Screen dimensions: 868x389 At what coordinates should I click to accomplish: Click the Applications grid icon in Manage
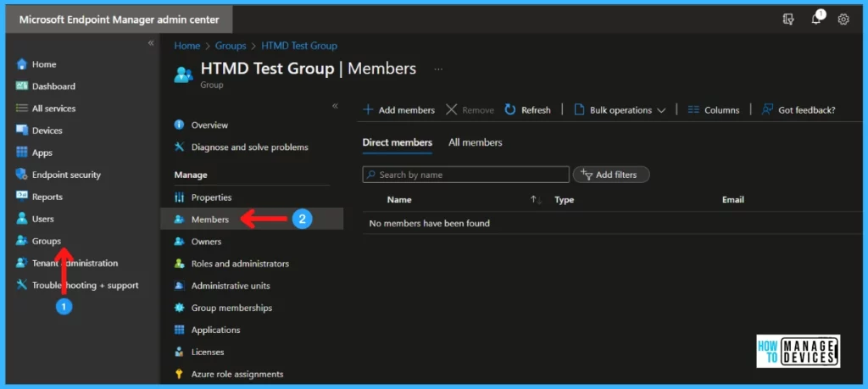[x=179, y=329]
